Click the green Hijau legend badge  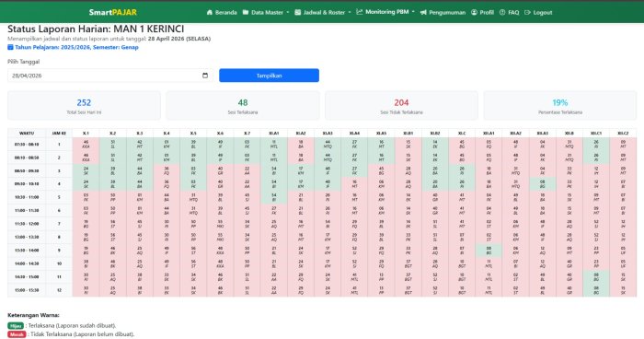click(x=16, y=325)
